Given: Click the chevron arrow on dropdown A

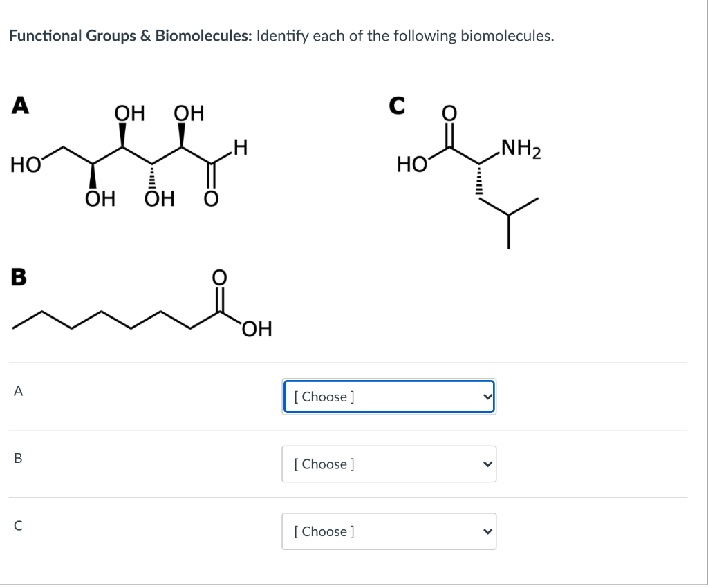Looking at the screenshot, I should pos(487,397).
